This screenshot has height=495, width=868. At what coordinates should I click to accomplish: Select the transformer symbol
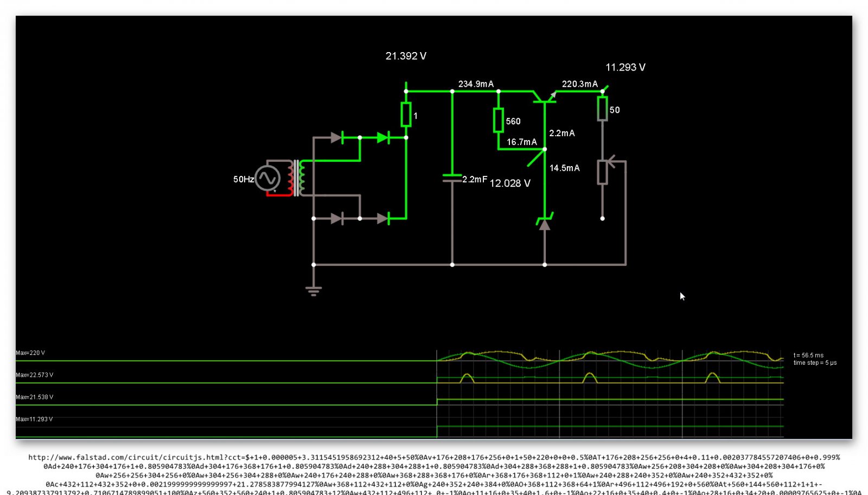[x=296, y=178]
